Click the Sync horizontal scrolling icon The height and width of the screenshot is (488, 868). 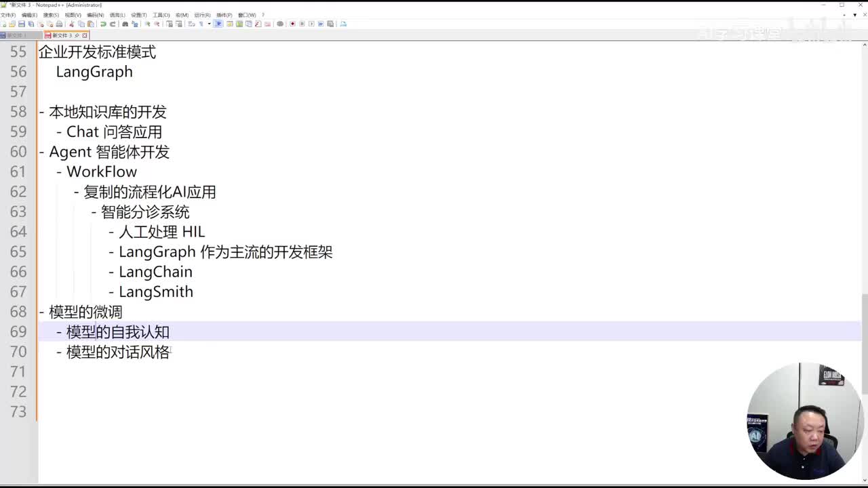click(179, 24)
